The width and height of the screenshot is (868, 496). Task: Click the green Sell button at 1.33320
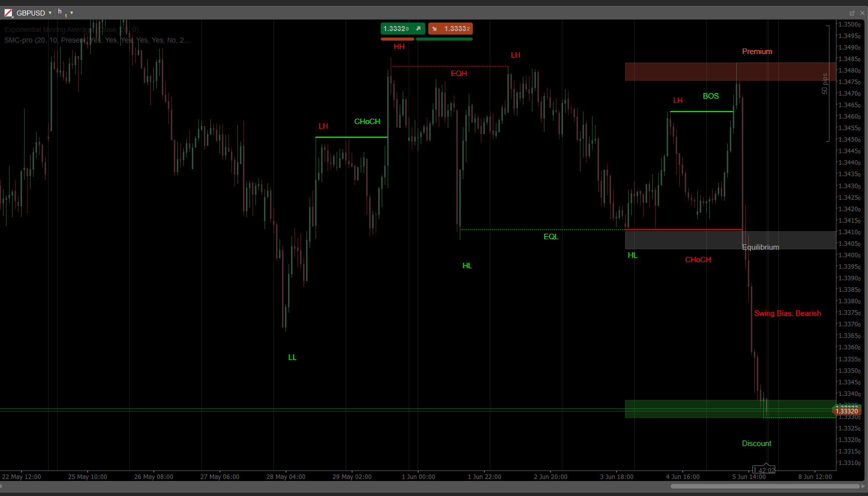[x=403, y=29]
